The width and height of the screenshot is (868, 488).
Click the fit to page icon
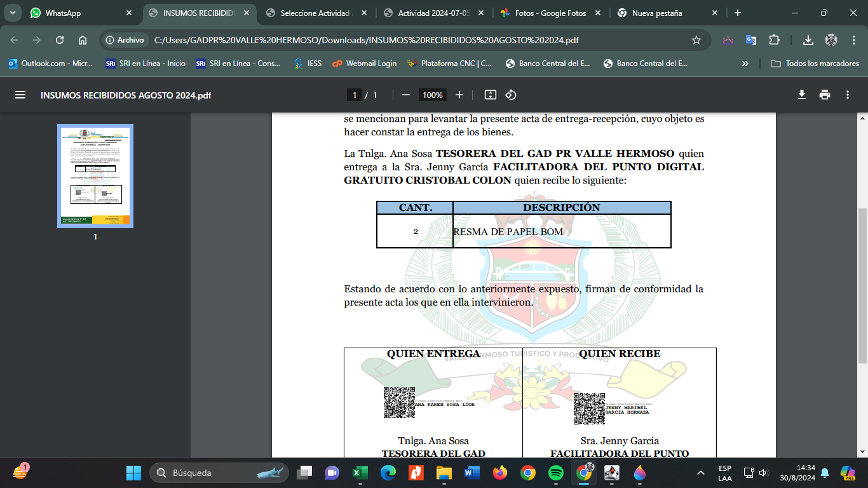(x=490, y=95)
